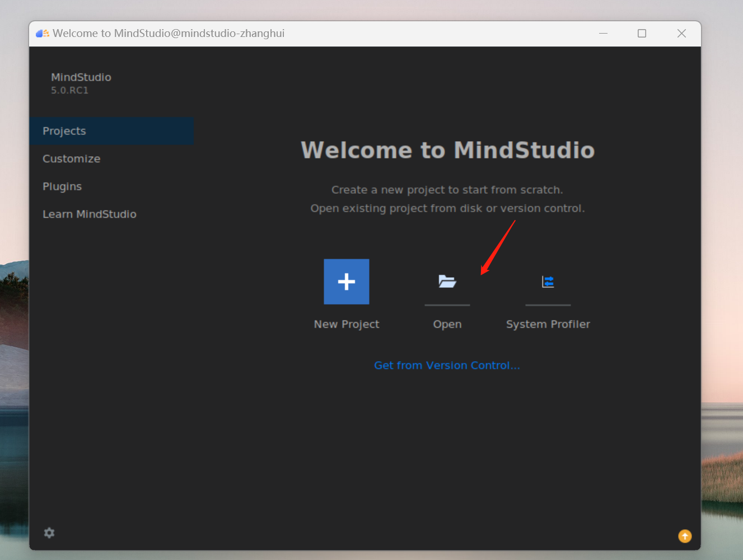The width and height of the screenshot is (743, 560).
Task: Click the Open folder icon
Action: point(447,281)
